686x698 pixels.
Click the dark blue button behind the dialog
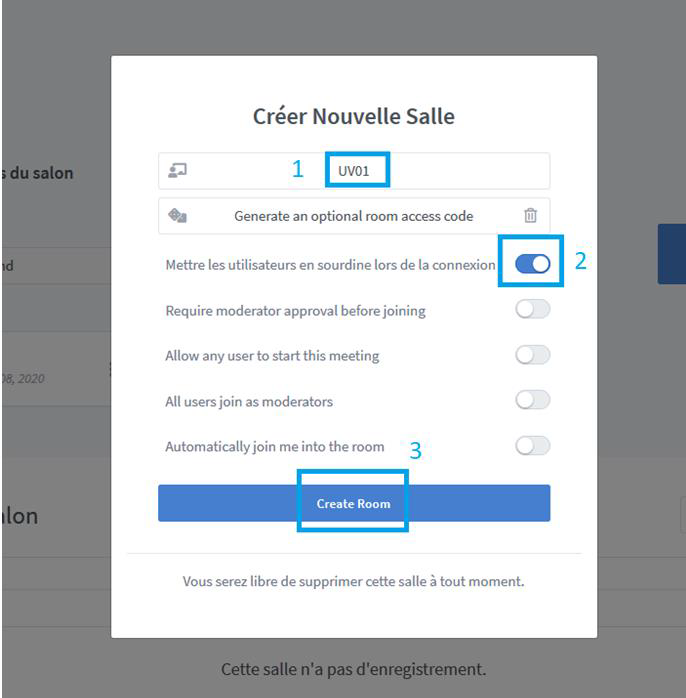coord(672,254)
